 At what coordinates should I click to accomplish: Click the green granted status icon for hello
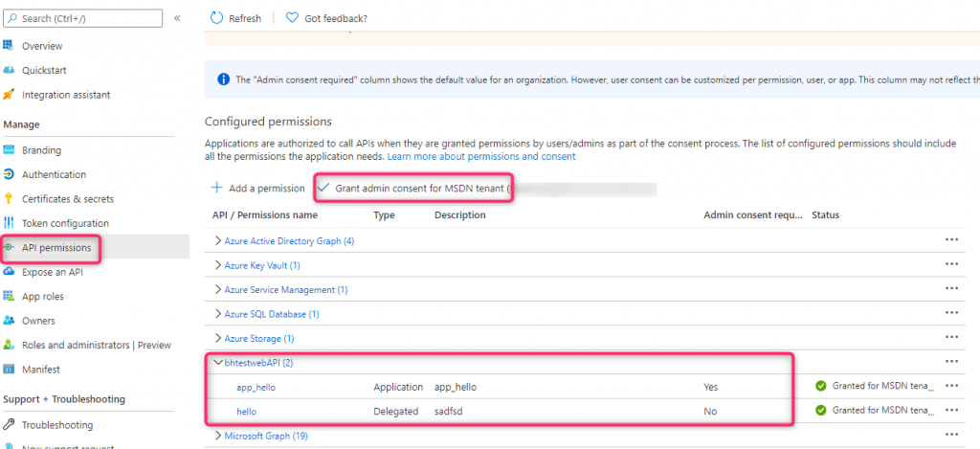(x=820, y=411)
